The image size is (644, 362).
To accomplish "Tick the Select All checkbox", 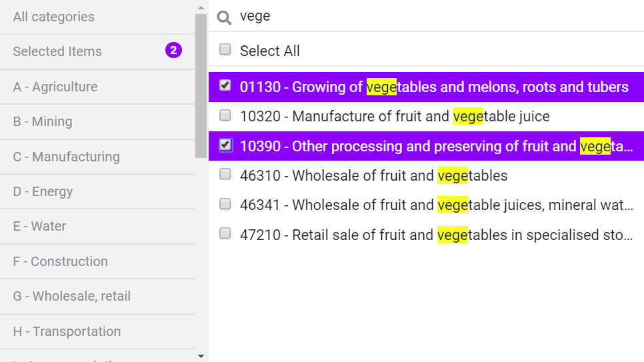I will point(225,49).
